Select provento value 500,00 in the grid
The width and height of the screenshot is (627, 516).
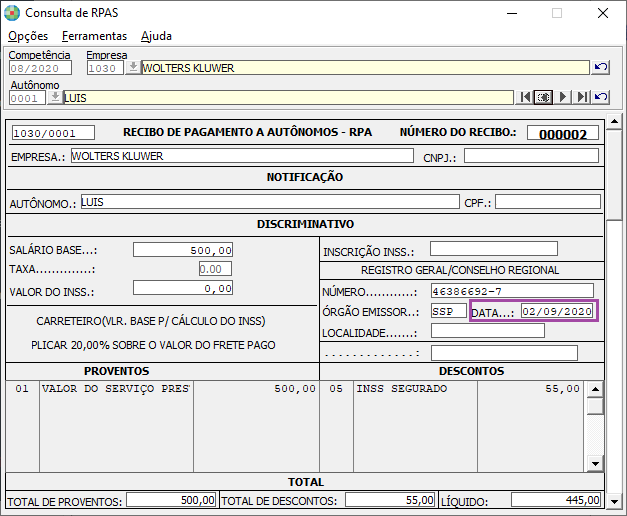tap(295, 388)
